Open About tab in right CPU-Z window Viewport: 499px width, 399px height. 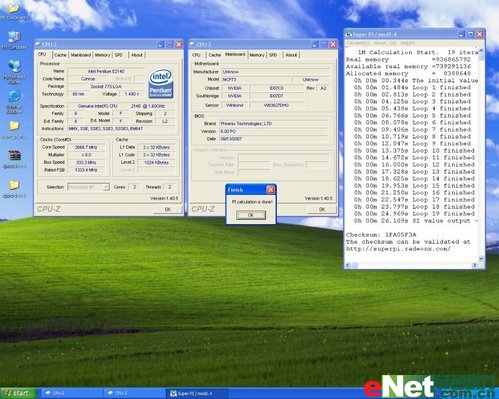point(291,55)
